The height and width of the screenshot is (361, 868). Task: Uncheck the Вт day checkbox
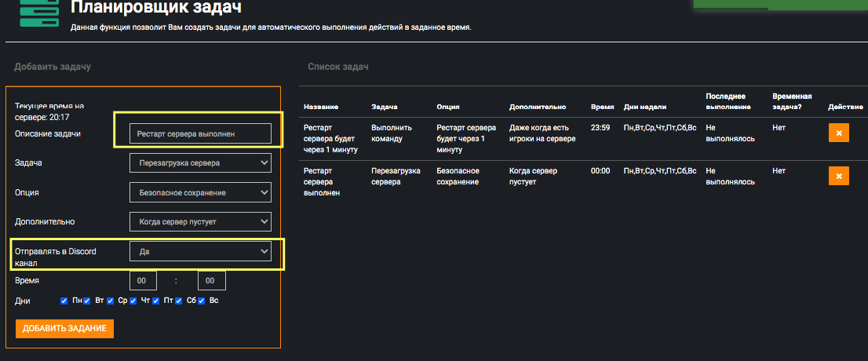pos(87,301)
